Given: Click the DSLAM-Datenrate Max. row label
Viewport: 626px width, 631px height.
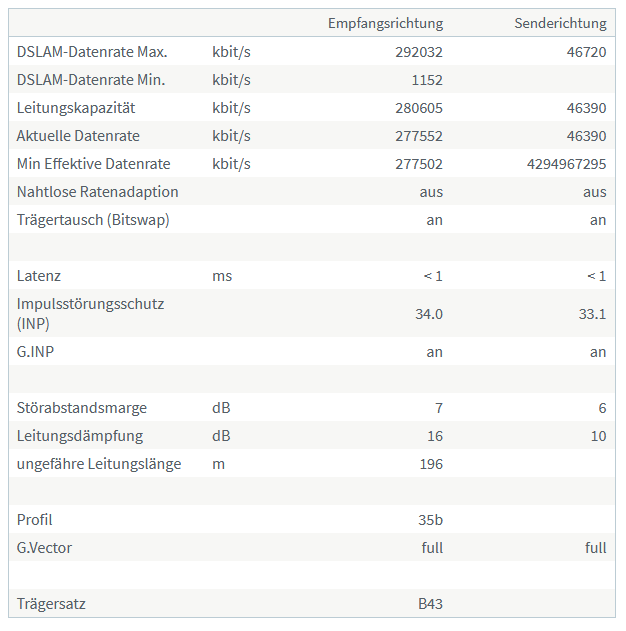Looking at the screenshot, I should coord(92,52).
